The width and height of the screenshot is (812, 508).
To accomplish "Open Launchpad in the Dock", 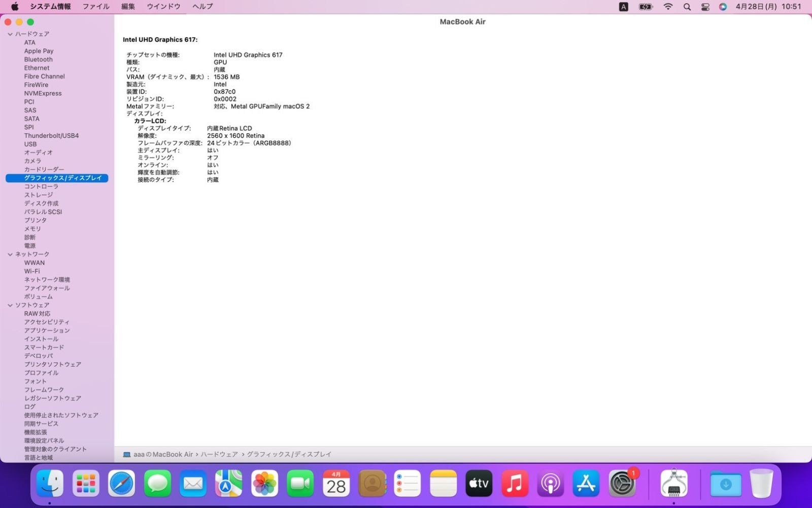I will point(86,483).
